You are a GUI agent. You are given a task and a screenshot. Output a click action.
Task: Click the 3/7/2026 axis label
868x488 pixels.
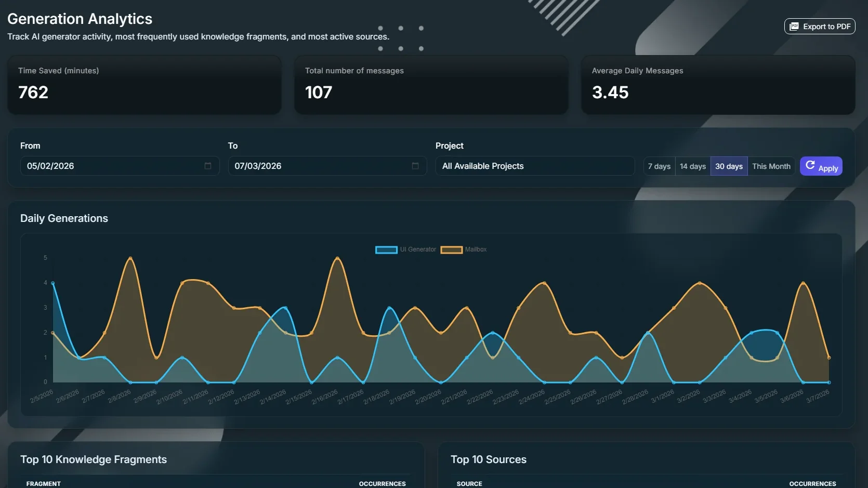pos(818,397)
